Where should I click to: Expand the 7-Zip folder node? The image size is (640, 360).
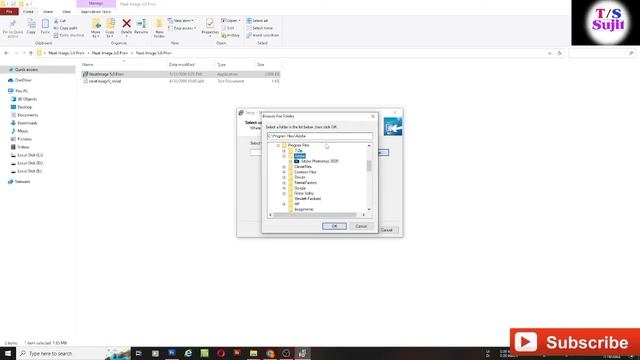[x=284, y=151]
